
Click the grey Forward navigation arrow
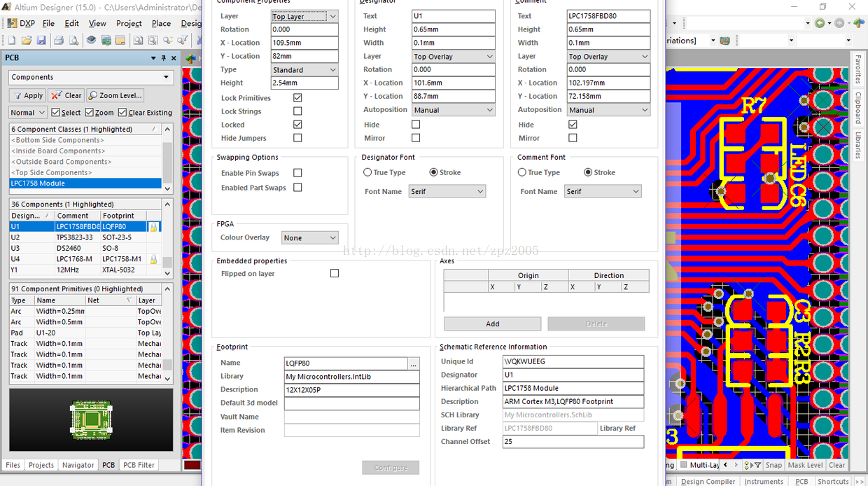click(x=839, y=23)
